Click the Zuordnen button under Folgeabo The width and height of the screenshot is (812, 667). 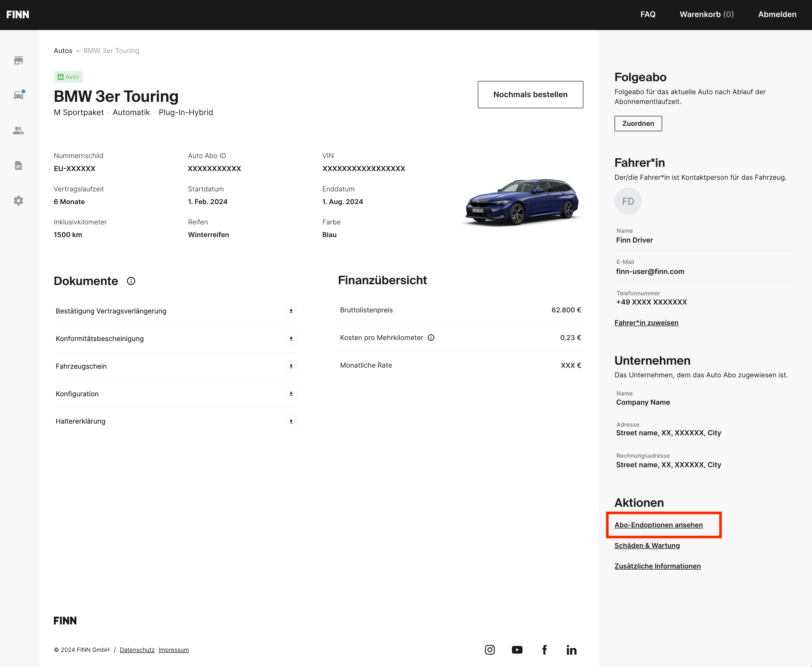pyautogui.click(x=638, y=123)
